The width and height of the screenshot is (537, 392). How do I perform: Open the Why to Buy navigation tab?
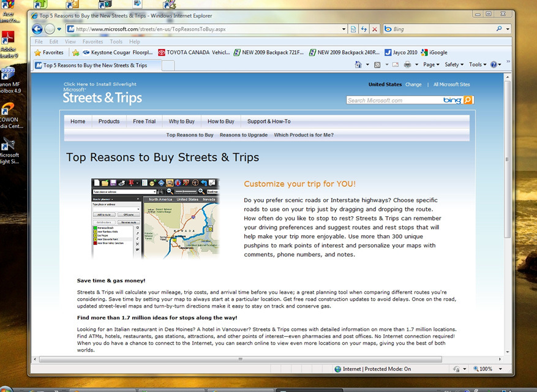point(181,121)
